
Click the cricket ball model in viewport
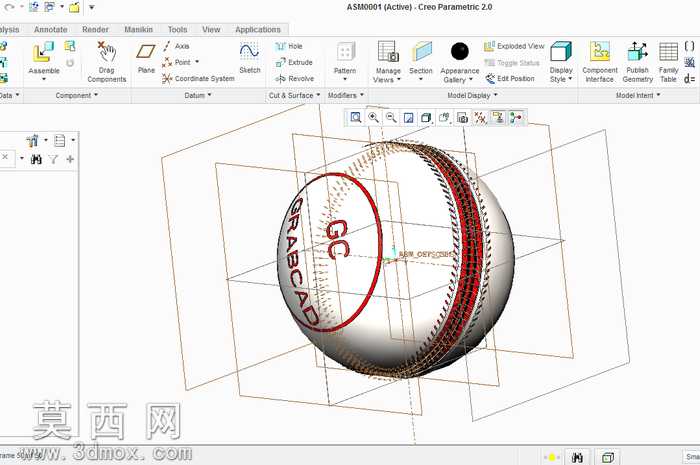click(x=396, y=260)
